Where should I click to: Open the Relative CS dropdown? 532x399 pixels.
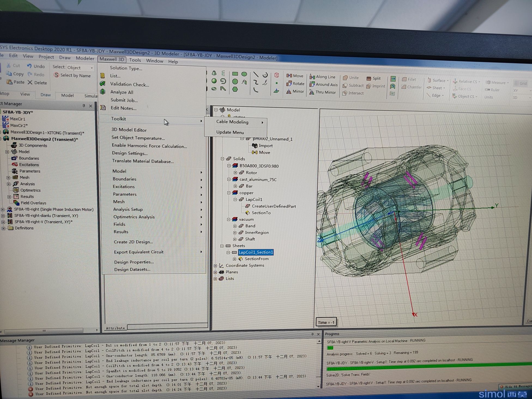[x=467, y=81]
